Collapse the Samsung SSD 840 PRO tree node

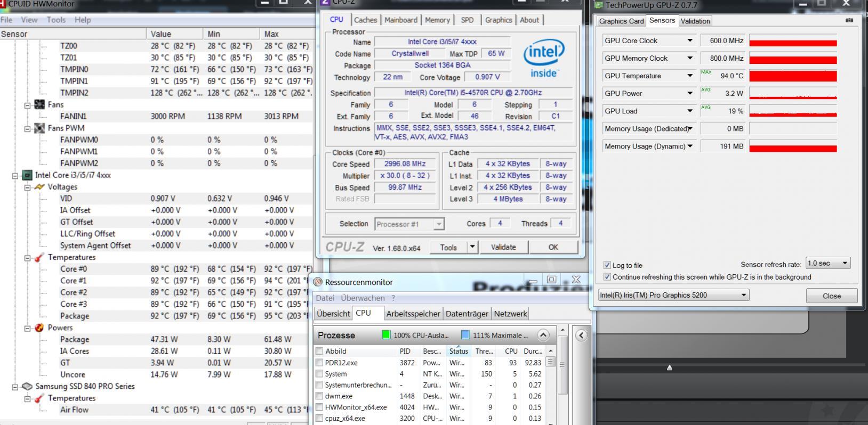(15, 387)
